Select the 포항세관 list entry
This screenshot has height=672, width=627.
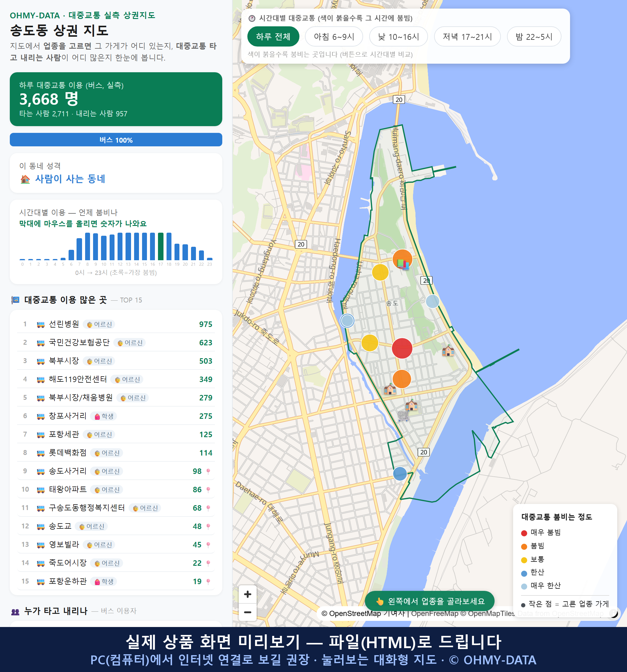click(x=116, y=435)
